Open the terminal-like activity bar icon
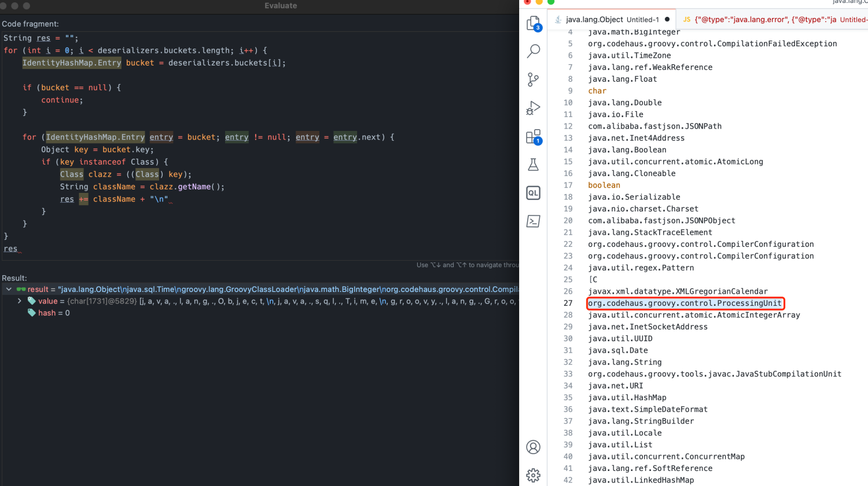 (x=533, y=221)
